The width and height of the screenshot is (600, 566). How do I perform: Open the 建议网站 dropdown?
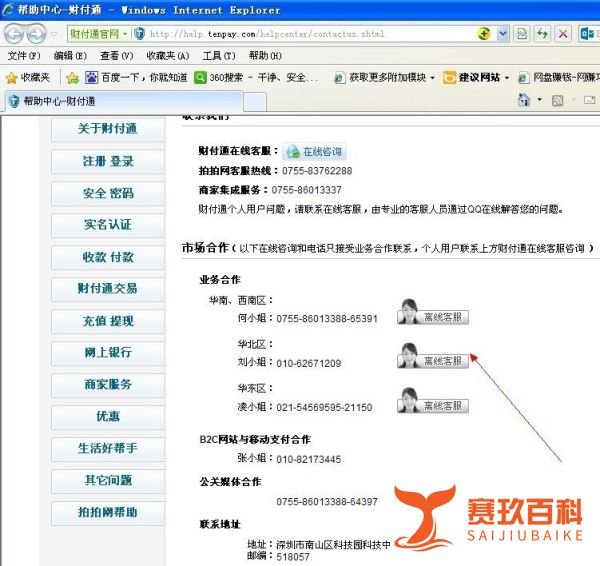pos(476,78)
